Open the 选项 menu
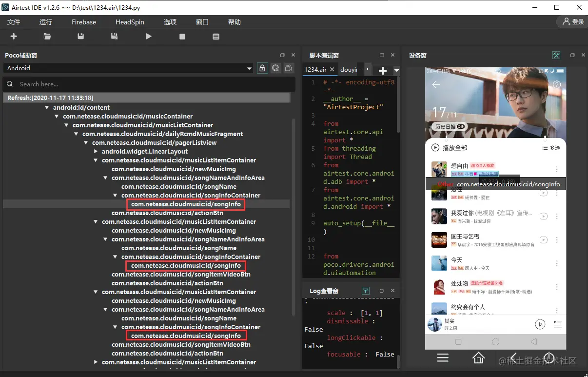The width and height of the screenshot is (588, 377). click(x=170, y=22)
